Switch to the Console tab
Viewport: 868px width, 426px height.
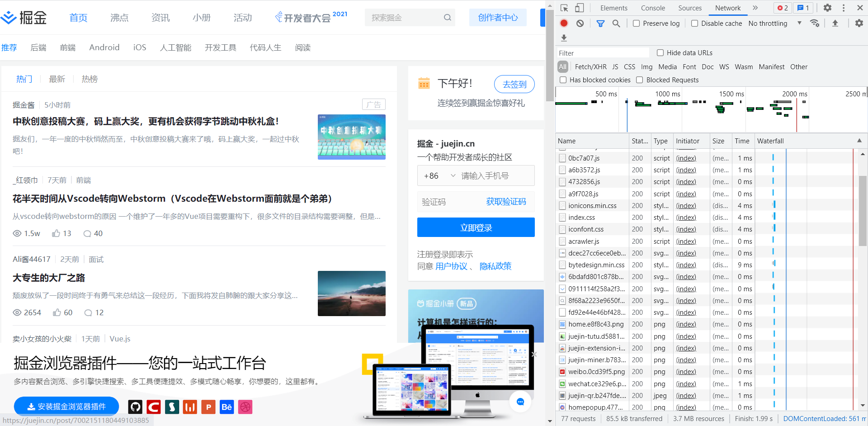(x=653, y=8)
